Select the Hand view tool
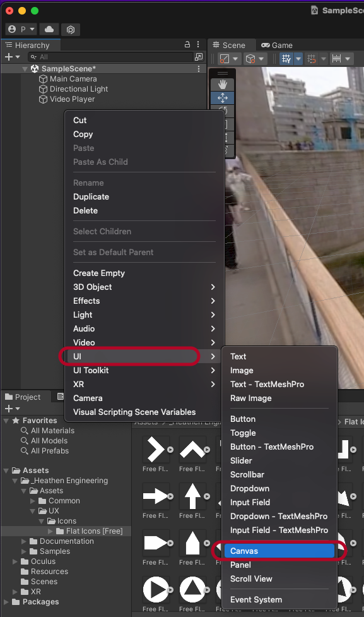Screen dimensions: 364x617 pyautogui.click(x=223, y=84)
